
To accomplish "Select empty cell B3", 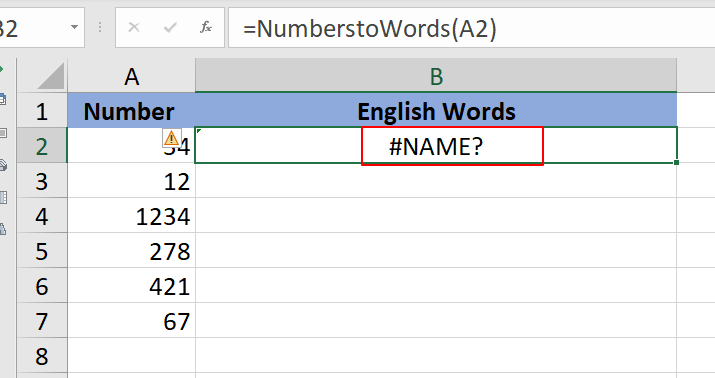I will 436,181.
